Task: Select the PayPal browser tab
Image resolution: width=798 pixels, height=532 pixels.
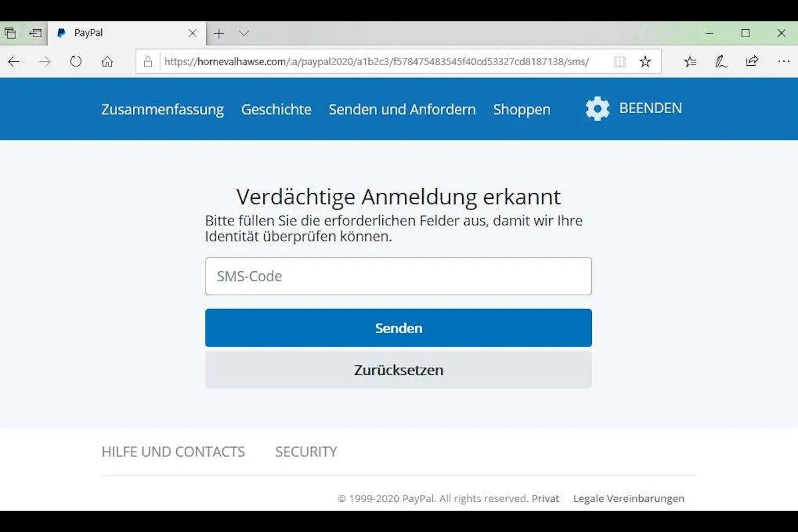Action: [x=126, y=33]
